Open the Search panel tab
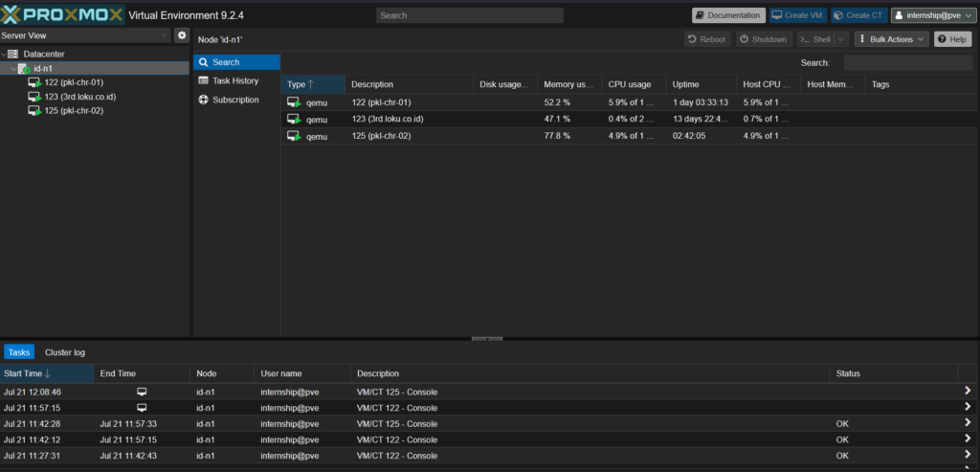The height and width of the screenshot is (472, 980). (237, 62)
